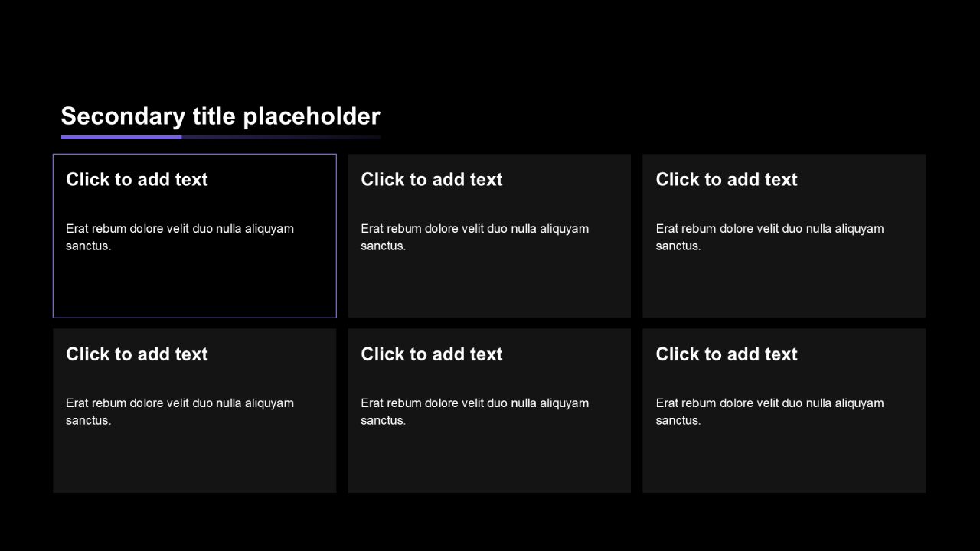Click empty area below text in bottom-middle card
The image size is (980, 551).
pyautogui.click(x=489, y=461)
